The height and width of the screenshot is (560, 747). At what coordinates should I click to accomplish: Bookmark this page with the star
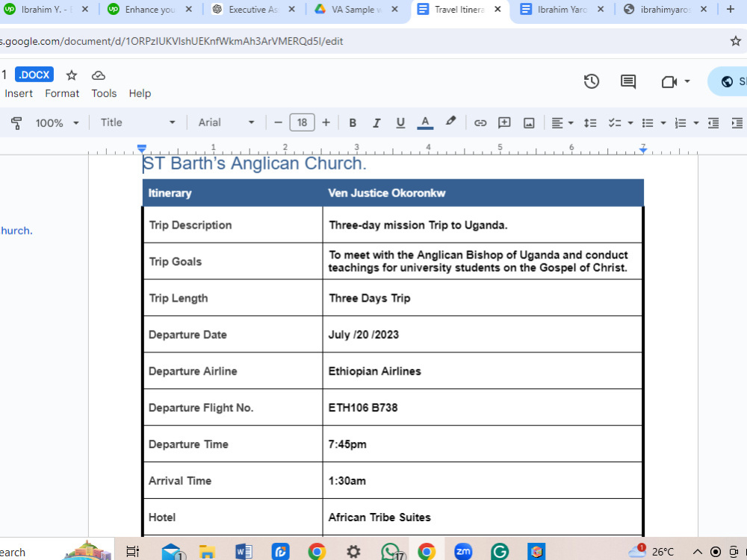click(736, 41)
